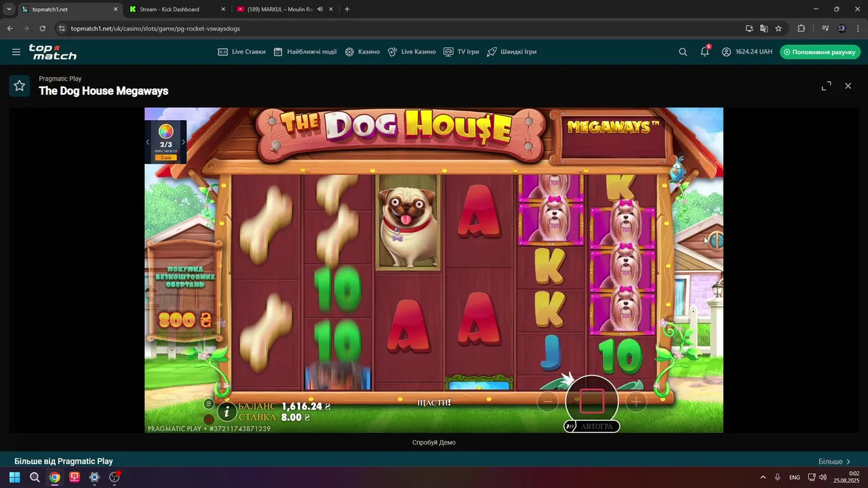Screen dimensions: 868x488
Task: Open Live Казино section
Action: click(x=412, y=52)
